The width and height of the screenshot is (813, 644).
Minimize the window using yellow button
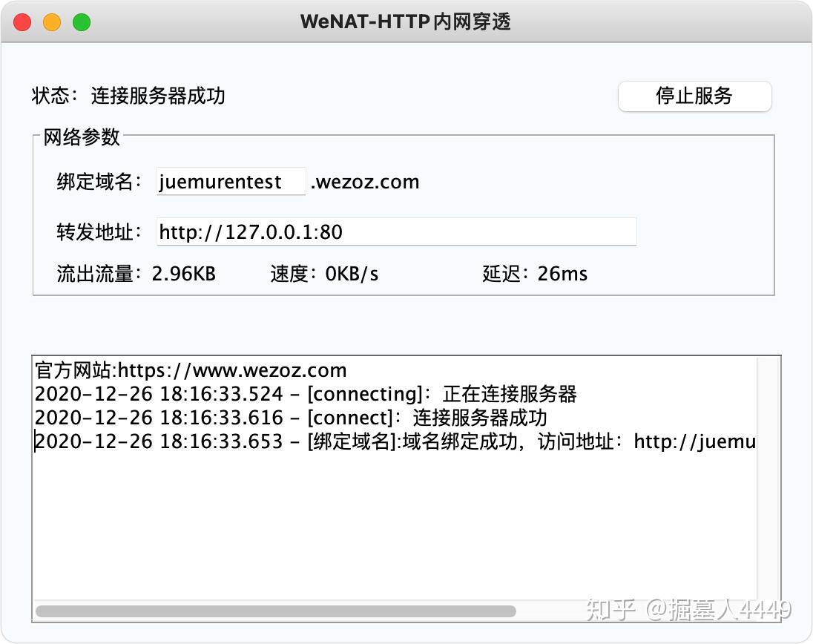[52, 22]
